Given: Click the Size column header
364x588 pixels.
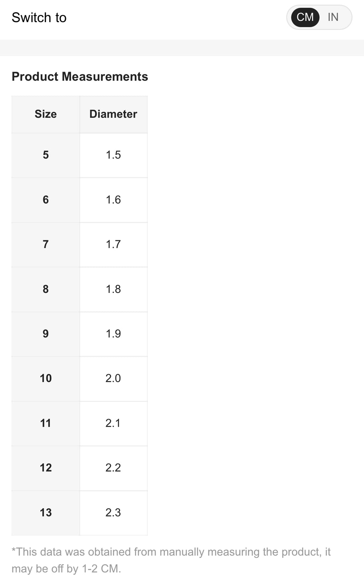Looking at the screenshot, I should [46, 114].
